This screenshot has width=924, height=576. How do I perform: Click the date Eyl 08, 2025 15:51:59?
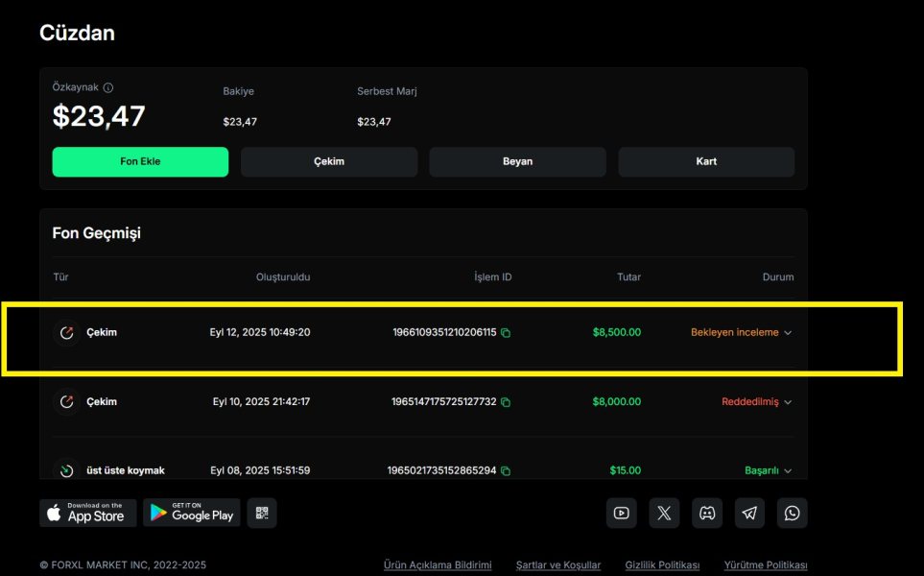[260, 470]
